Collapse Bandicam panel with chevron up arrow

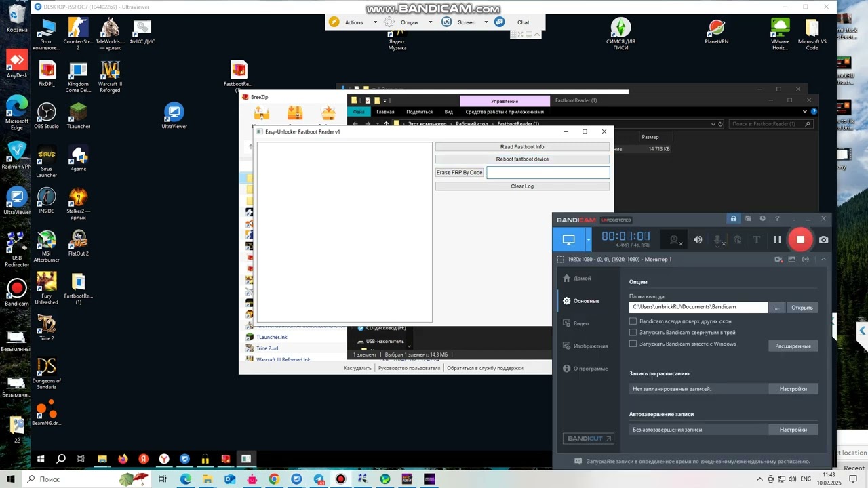[823, 259]
